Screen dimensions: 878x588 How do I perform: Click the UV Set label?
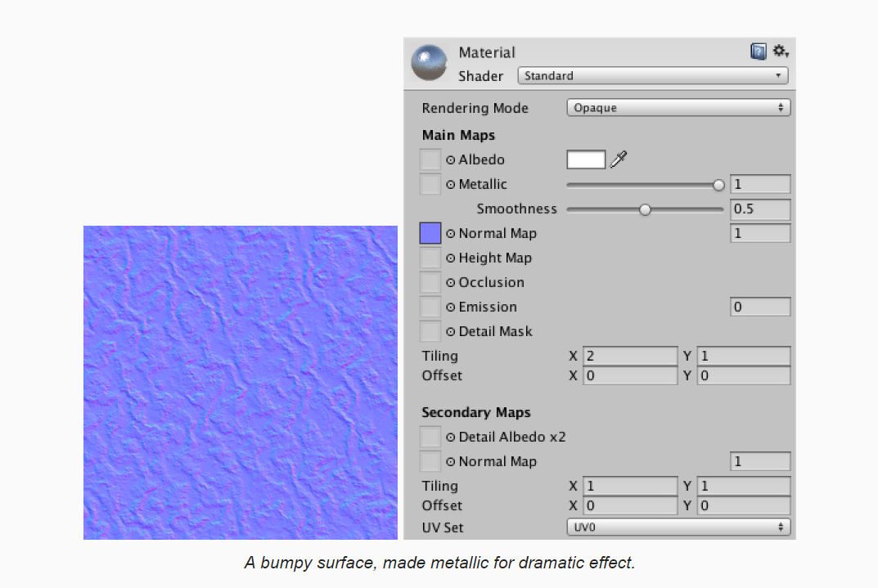coord(443,527)
